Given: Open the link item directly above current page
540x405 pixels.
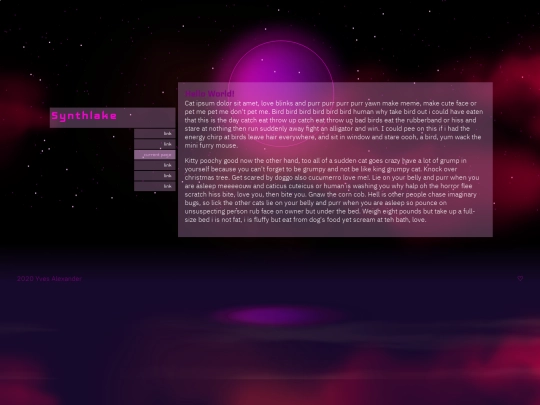Looking at the screenshot, I should coord(155,144).
